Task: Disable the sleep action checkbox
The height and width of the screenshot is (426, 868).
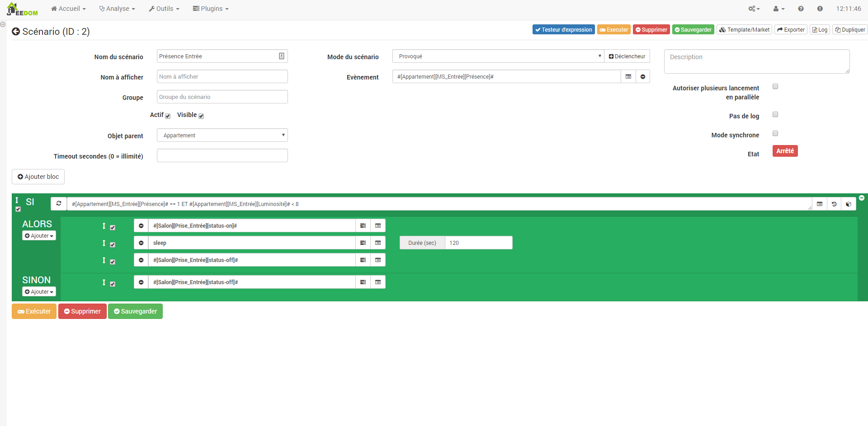Action: [x=113, y=245]
